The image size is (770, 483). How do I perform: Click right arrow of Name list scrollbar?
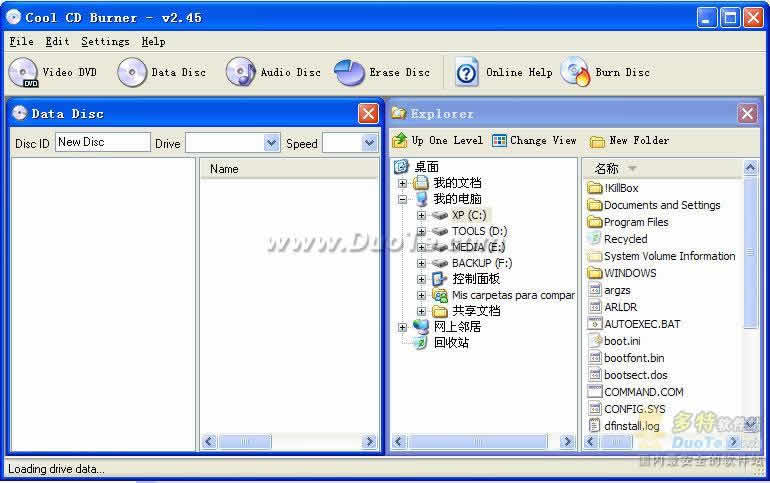pyautogui.click(x=369, y=442)
